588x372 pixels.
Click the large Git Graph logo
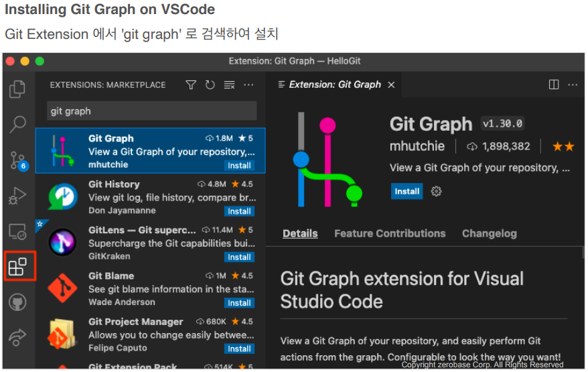[x=327, y=160]
